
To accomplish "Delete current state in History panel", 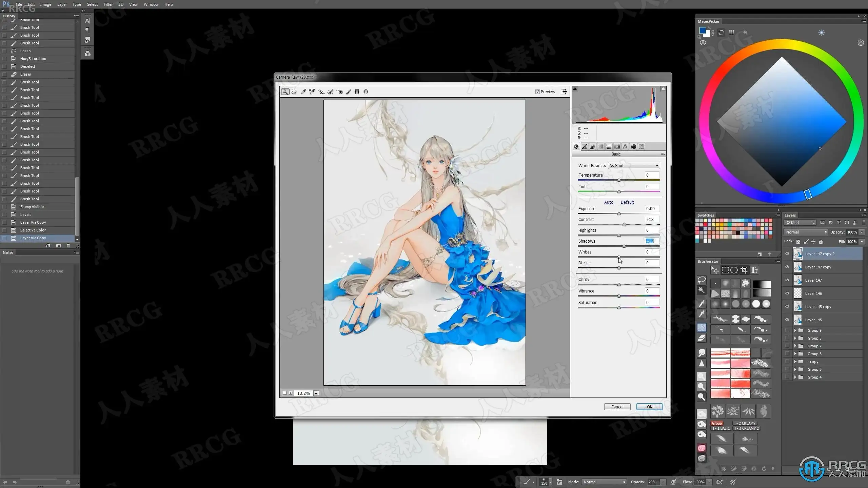I will point(68,246).
